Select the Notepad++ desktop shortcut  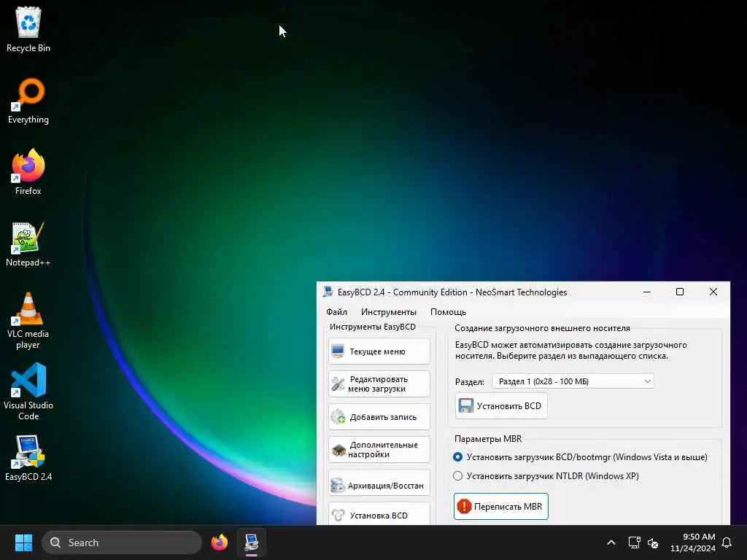pos(28,244)
